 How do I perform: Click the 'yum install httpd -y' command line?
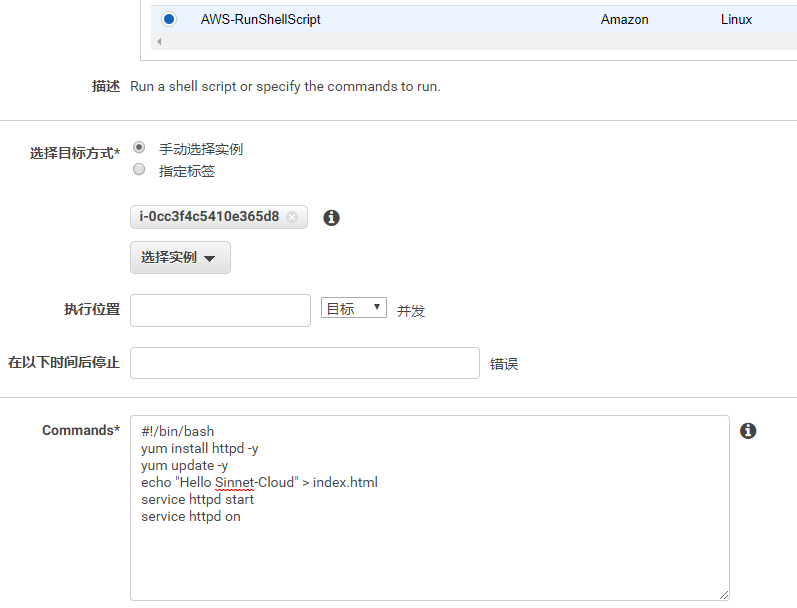click(x=200, y=448)
